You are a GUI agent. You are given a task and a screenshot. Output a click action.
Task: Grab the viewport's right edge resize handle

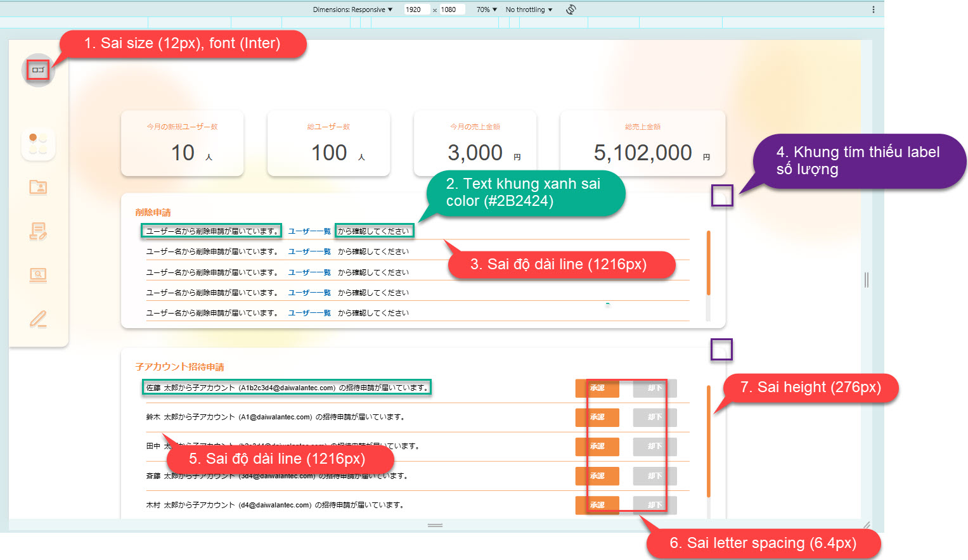coord(866,279)
